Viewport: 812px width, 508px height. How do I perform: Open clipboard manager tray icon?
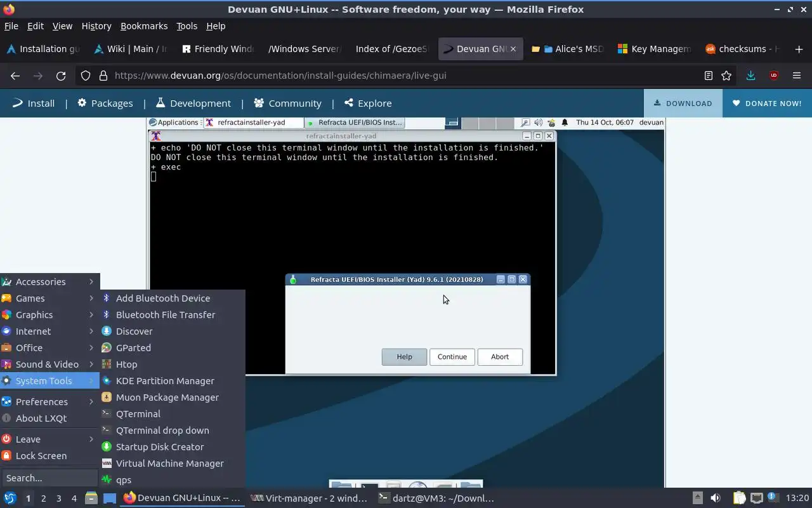pyautogui.click(x=740, y=498)
